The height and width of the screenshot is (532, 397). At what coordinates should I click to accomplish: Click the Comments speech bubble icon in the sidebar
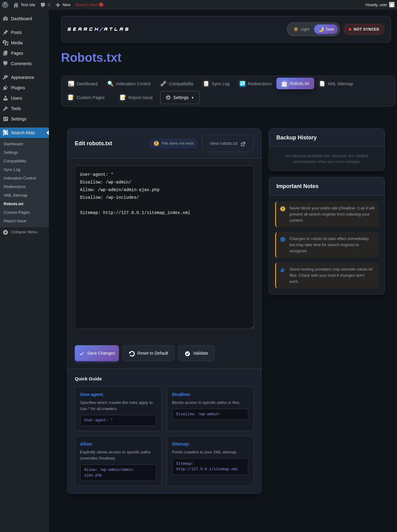tap(5, 64)
